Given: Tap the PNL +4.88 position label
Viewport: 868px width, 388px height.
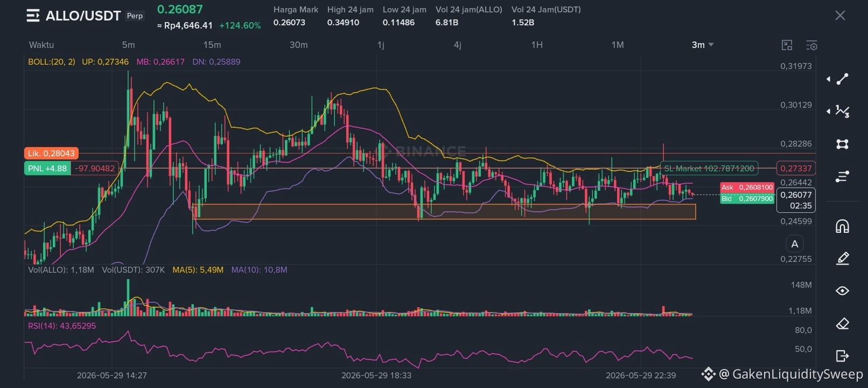Looking at the screenshot, I should tap(47, 168).
